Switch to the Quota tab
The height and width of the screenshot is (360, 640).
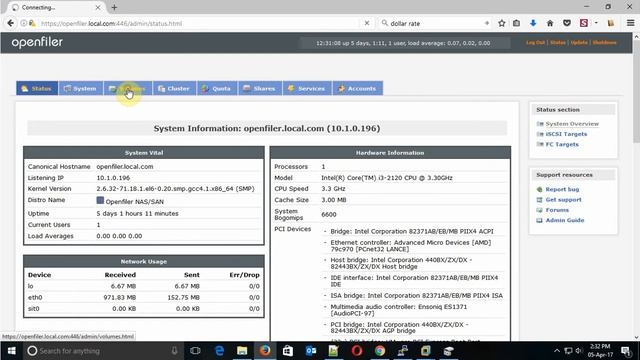[217, 88]
